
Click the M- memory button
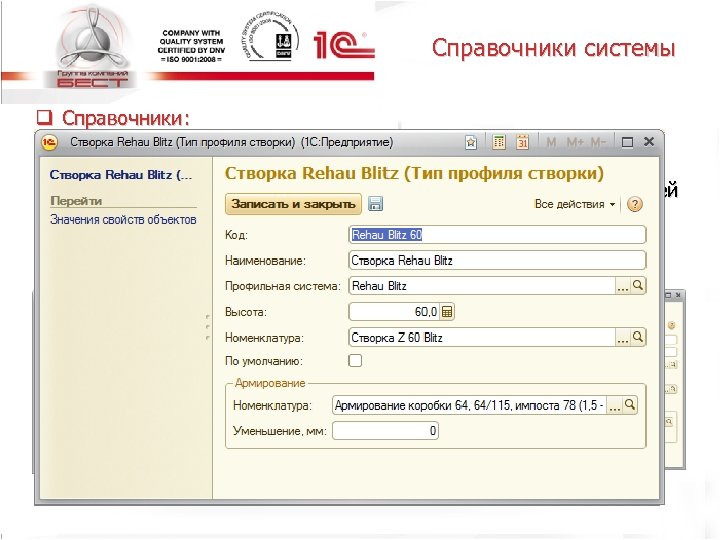[x=598, y=142]
